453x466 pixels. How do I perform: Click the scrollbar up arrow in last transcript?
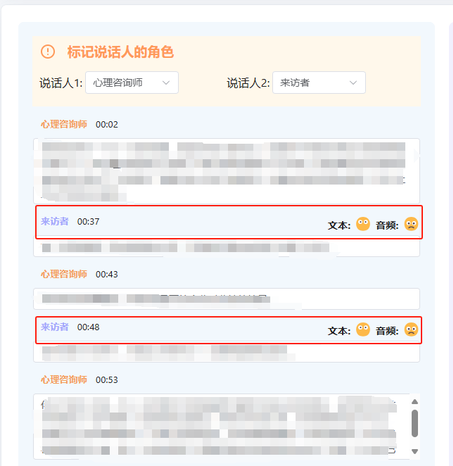(x=415, y=402)
